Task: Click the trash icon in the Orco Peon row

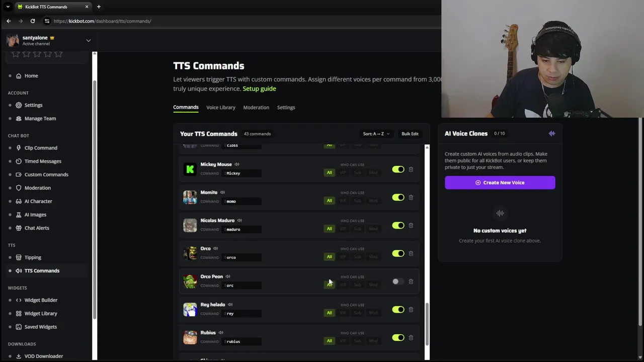Action: pos(411,282)
